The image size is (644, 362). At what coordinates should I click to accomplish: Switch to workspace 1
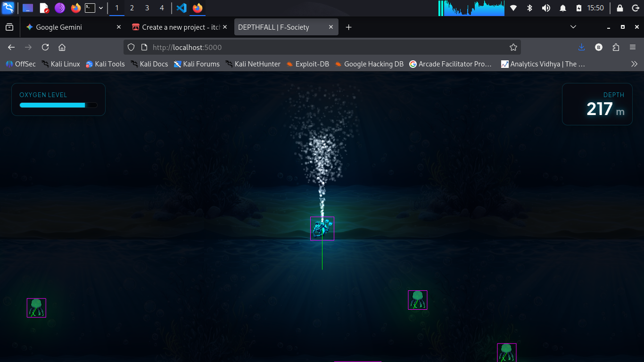pos(117,8)
